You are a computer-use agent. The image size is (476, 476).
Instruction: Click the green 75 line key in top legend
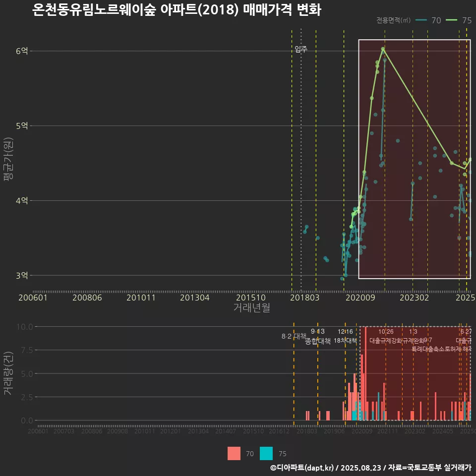pos(451,20)
